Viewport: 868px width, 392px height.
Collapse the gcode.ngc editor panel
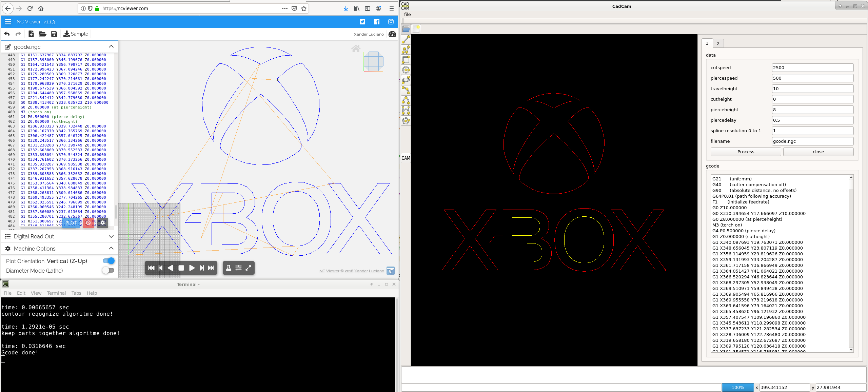pyautogui.click(x=111, y=46)
